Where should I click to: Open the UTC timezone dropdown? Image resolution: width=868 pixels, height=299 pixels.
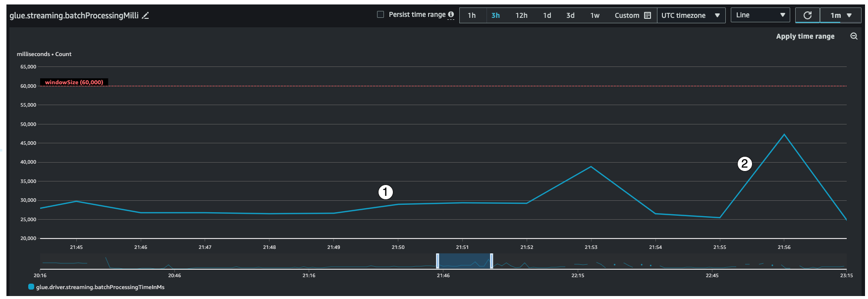pos(691,15)
